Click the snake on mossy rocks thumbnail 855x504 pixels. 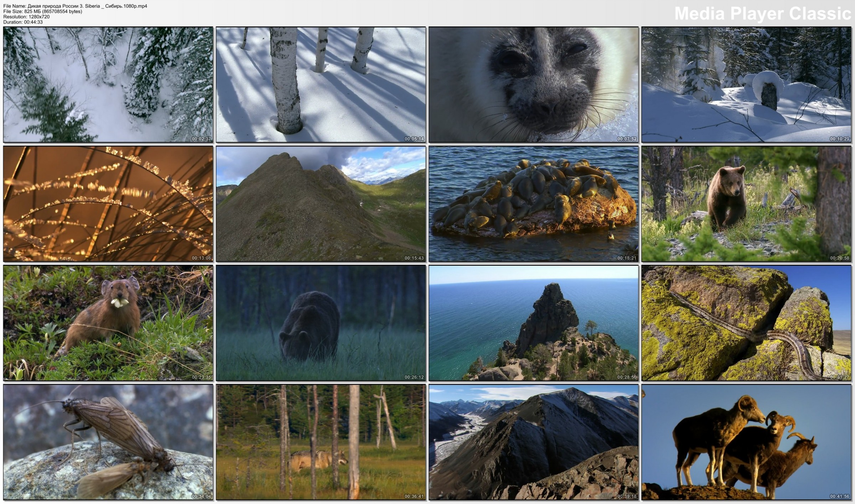pyautogui.click(x=746, y=323)
